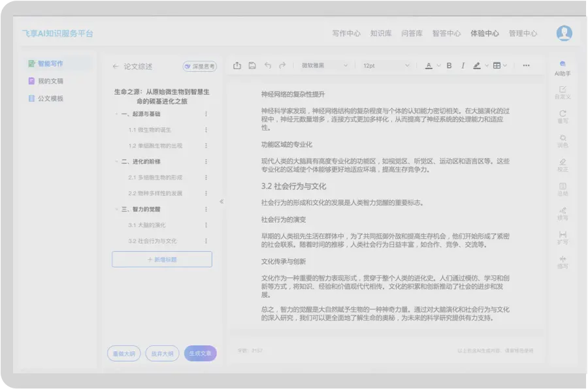Collapse the 三、智力的觉醒 outline section
Viewport: 588px width, 389px height.
coord(117,209)
